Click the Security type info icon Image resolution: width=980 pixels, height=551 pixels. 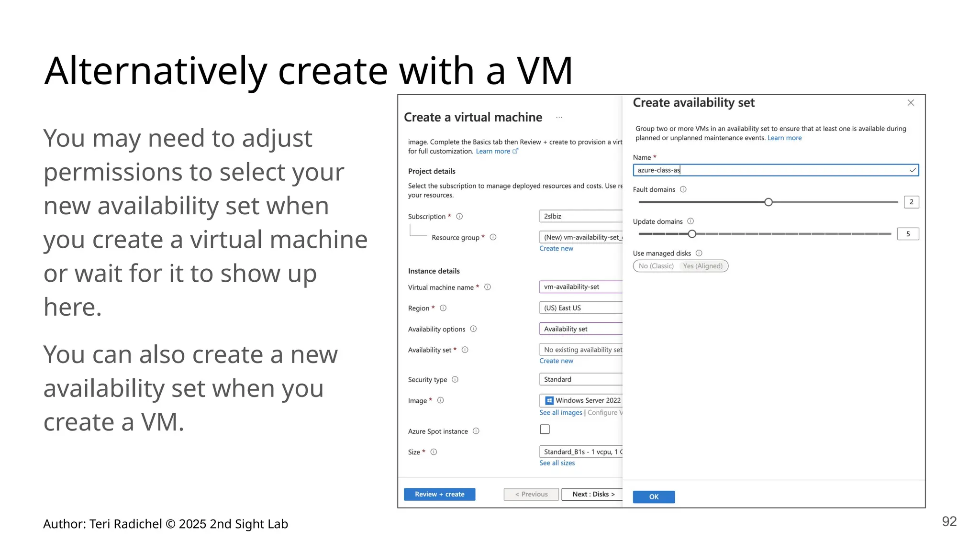455,379
